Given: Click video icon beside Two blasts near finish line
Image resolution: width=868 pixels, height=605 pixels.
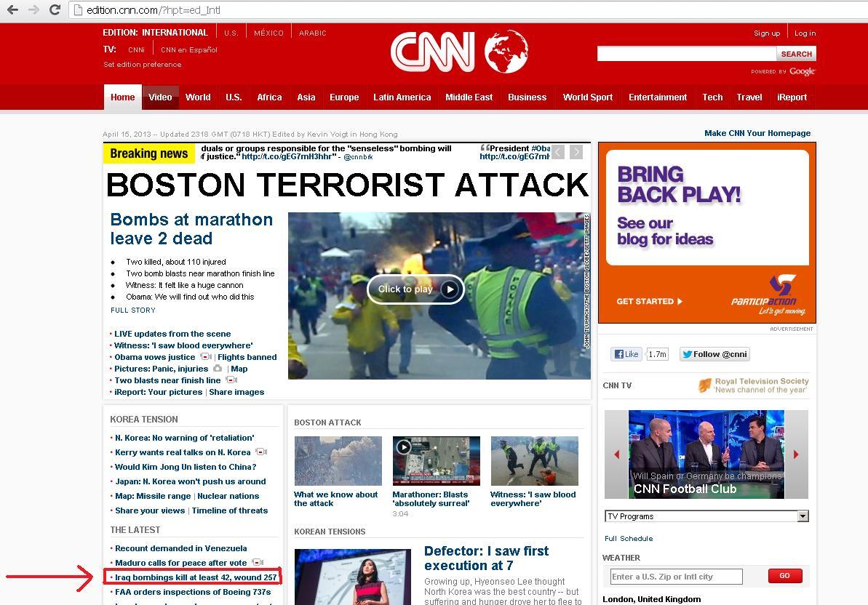Looking at the screenshot, I should 231,380.
